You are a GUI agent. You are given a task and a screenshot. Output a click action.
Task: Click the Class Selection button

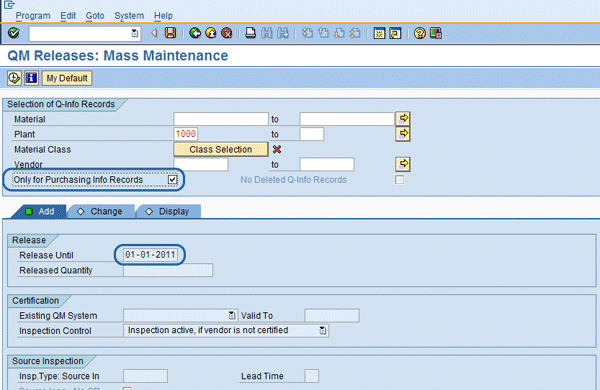221,149
